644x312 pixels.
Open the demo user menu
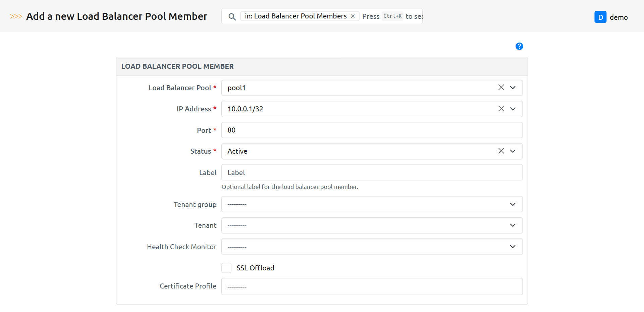click(619, 17)
